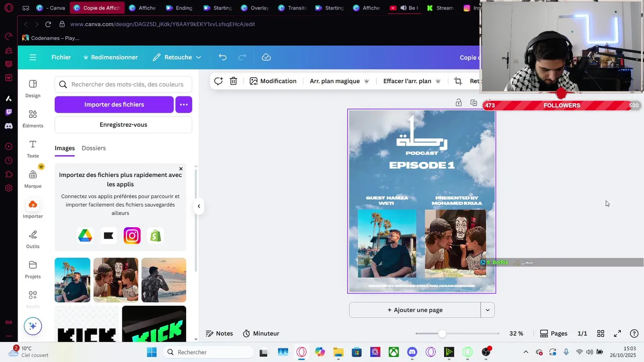644x362 pixels.
Task: Expand the Ajouter une page options arrow
Action: (x=488, y=310)
